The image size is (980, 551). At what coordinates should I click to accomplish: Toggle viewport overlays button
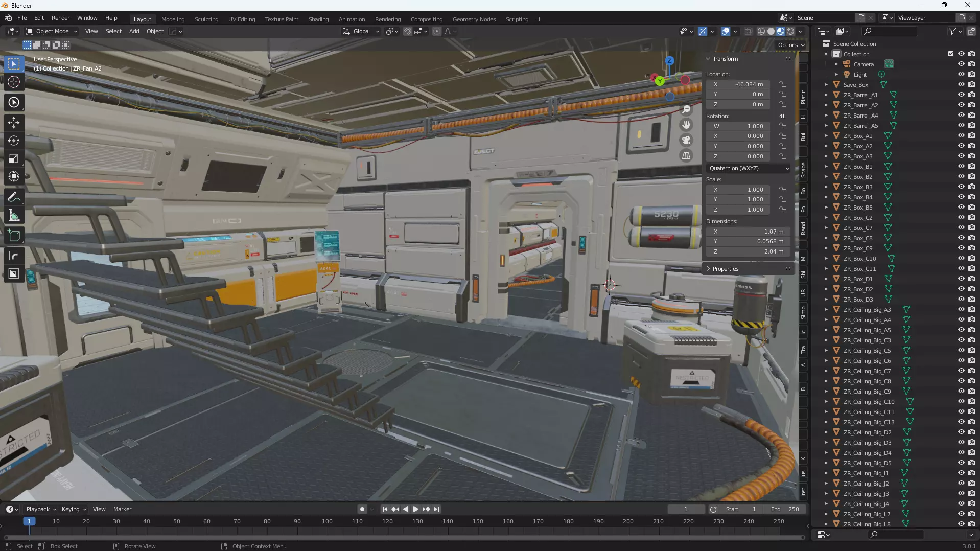(x=726, y=31)
